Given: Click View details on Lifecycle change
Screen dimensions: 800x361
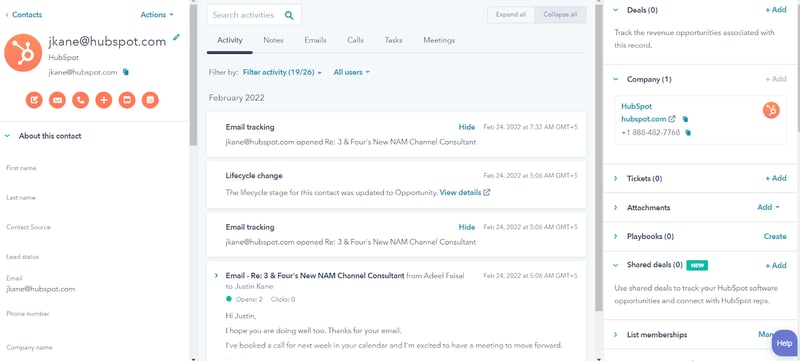Looking at the screenshot, I should (x=460, y=193).
